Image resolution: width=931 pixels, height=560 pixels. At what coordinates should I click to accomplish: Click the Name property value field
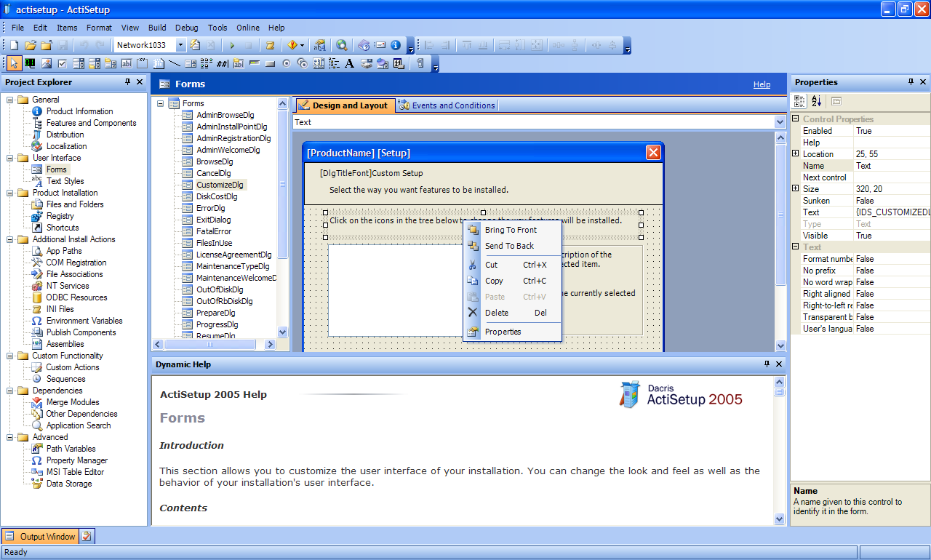pos(892,166)
